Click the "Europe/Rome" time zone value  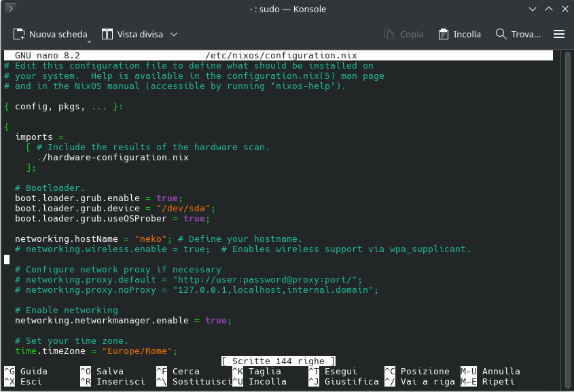[139, 351]
